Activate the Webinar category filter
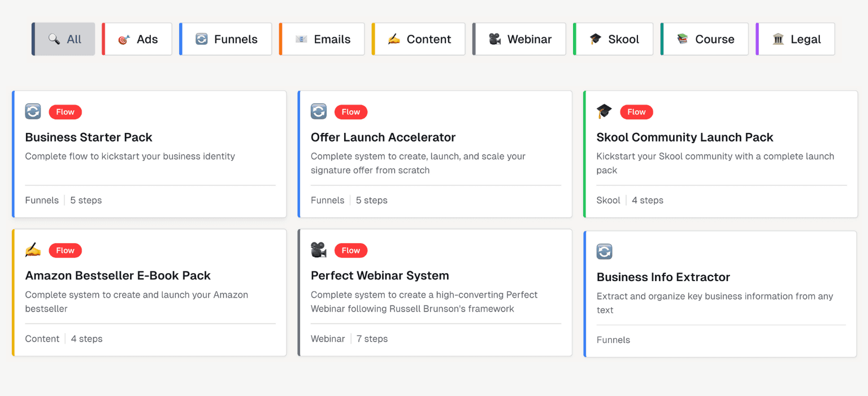The width and height of the screenshot is (868, 396). click(519, 38)
